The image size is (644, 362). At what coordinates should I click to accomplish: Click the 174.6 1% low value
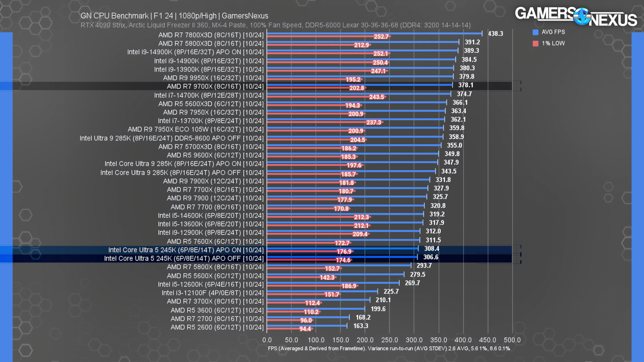tap(343, 260)
